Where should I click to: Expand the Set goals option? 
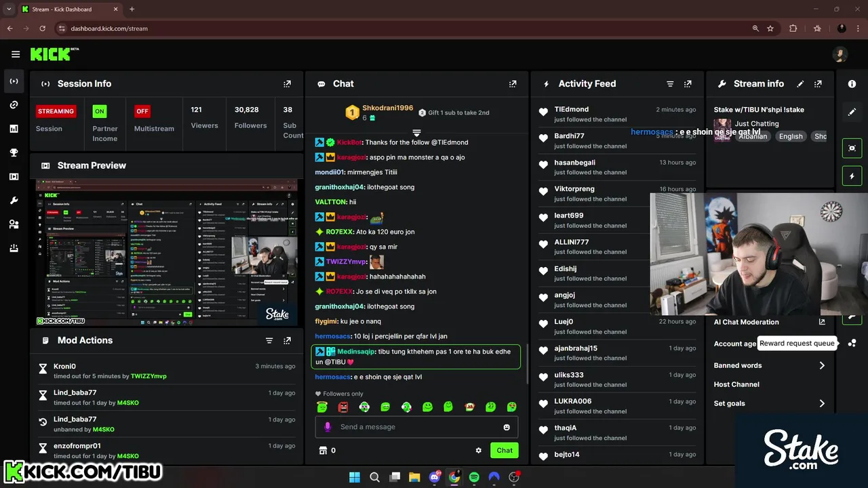[770, 403]
